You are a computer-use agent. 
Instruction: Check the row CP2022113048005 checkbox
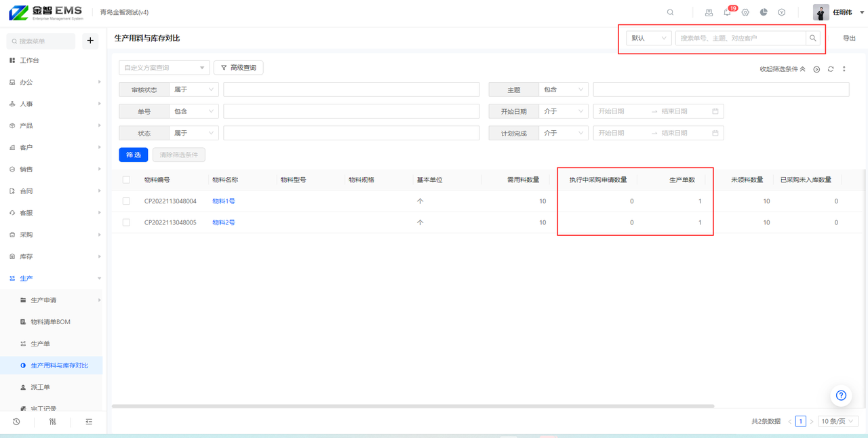(126, 222)
